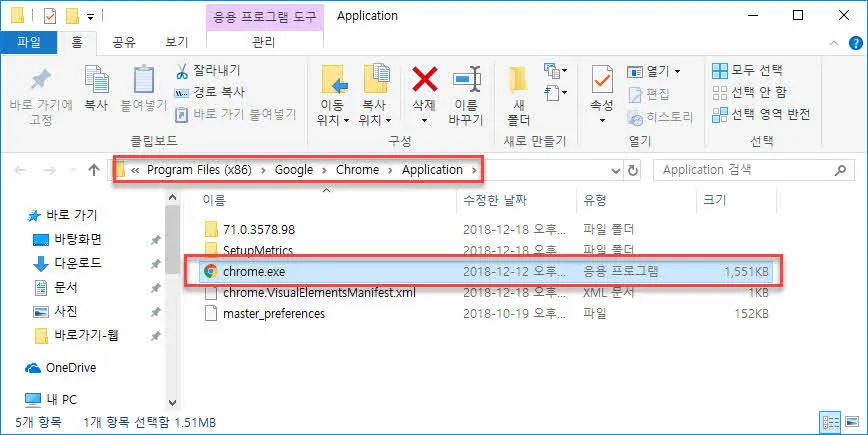The image size is (868, 435).
Task: Open the 관리 ribbon tab
Action: [264, 42]
